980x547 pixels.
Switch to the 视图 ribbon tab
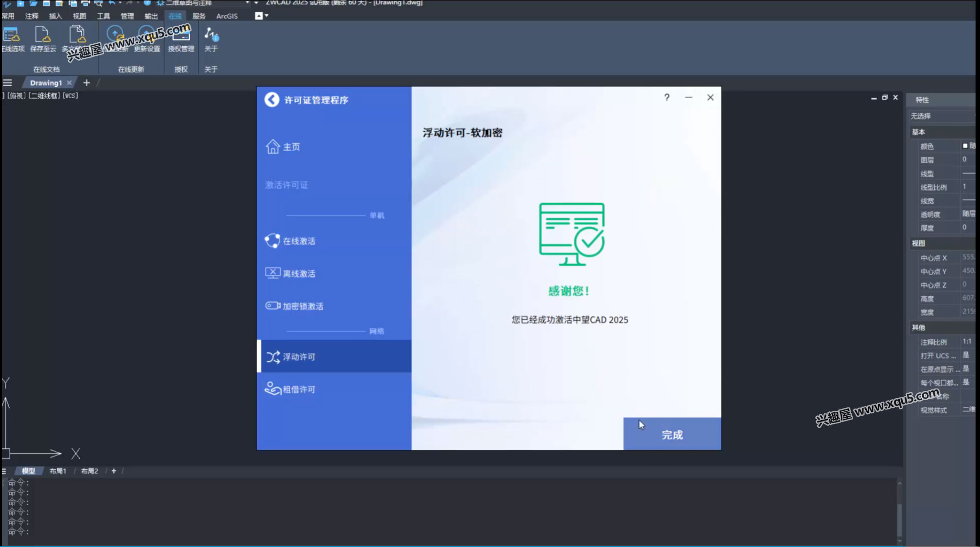[x=79, y=16]
